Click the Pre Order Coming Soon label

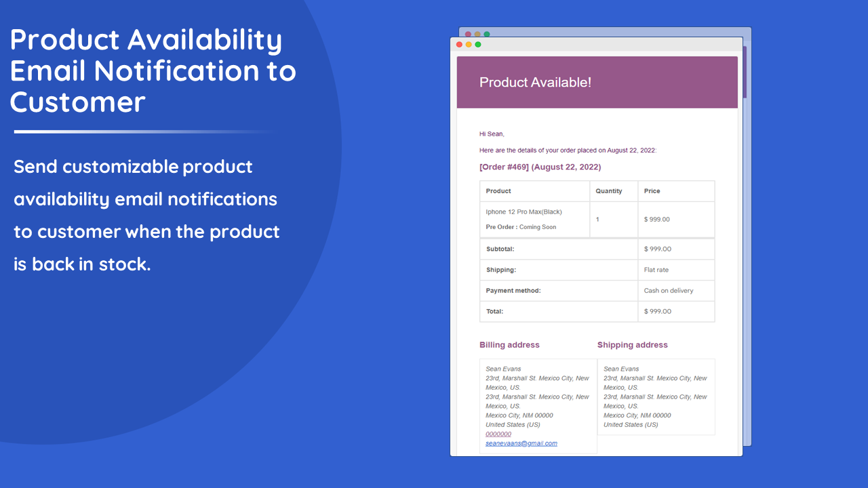click(521, 227)
